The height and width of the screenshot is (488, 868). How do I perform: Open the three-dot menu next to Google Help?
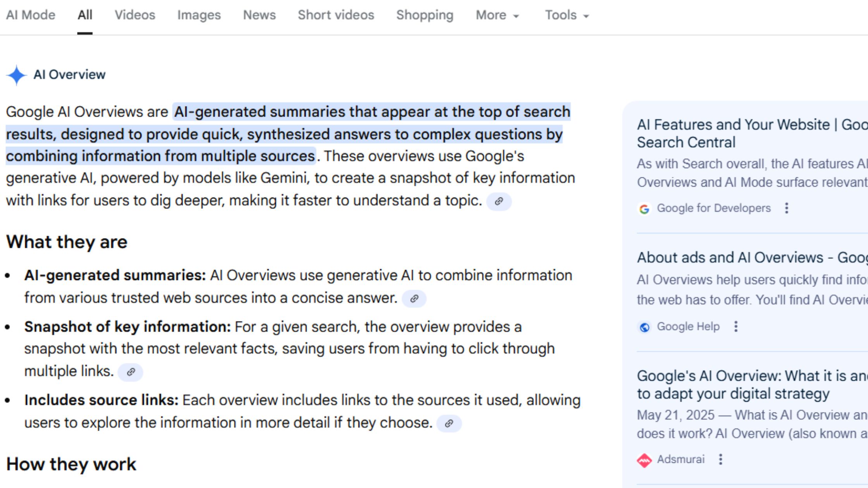[736, 326]
